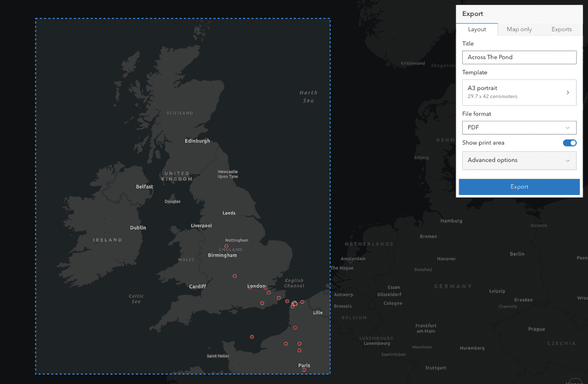The image size is (588, 384).
Task: Click the Cardiff label on the map
Action: point(197,287)
